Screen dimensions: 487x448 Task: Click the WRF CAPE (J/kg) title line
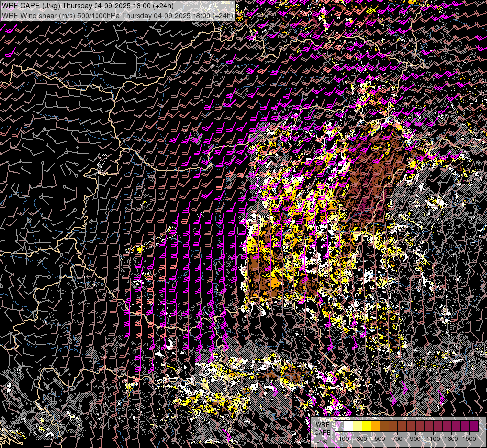(88, 6)
